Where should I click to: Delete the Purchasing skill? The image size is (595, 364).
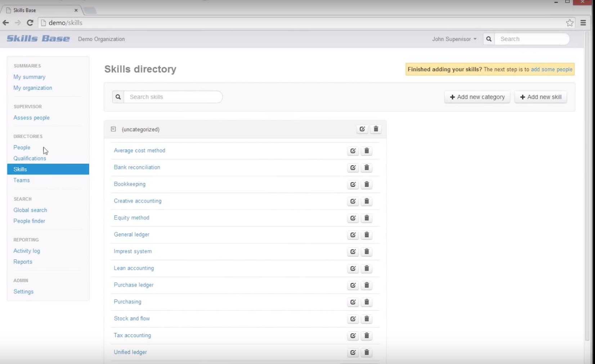[367, 302]
